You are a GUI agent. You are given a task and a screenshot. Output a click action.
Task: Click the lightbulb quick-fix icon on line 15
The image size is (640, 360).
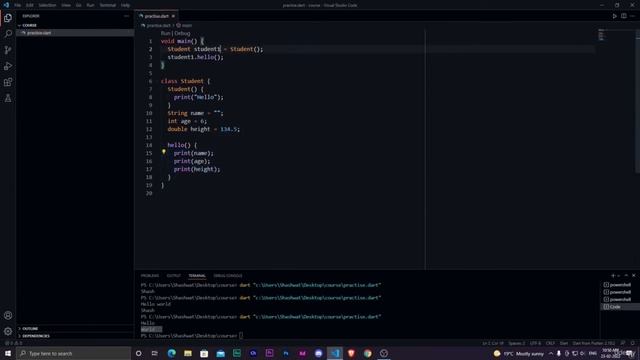[x=164, y=151]
